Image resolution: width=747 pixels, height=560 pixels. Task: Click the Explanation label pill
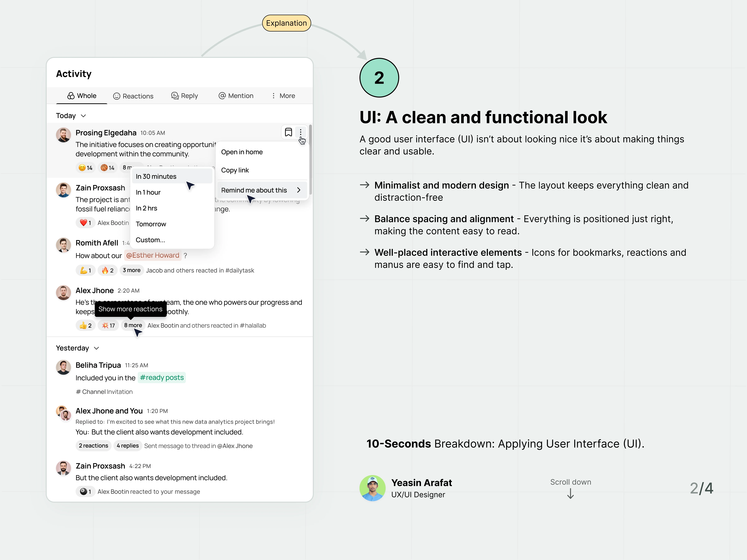point(286,23)
